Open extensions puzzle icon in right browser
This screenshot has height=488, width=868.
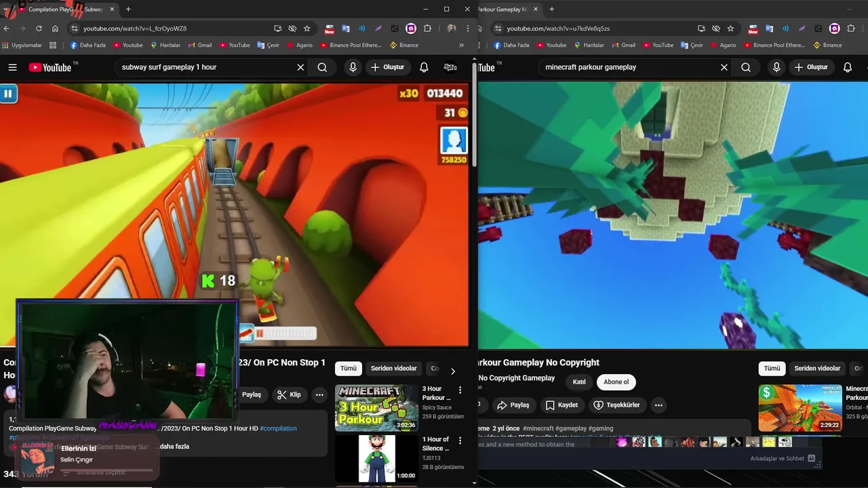[851, 28]
